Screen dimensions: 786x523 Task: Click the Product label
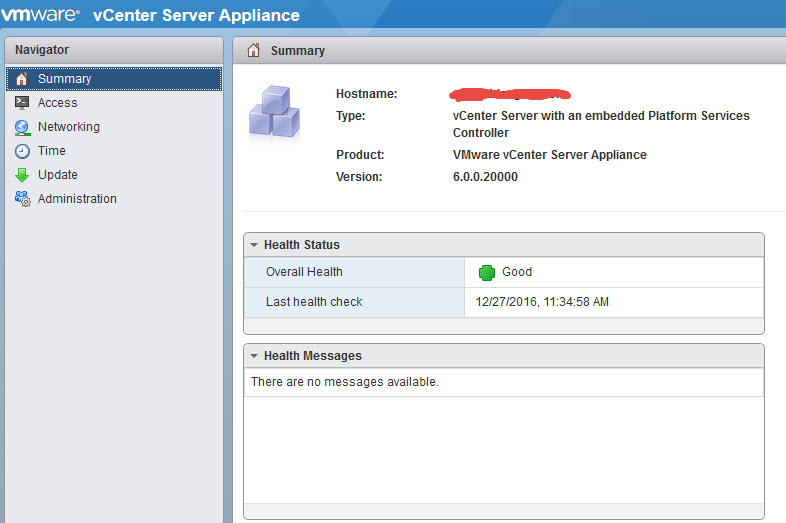click(x=360, y=154)
